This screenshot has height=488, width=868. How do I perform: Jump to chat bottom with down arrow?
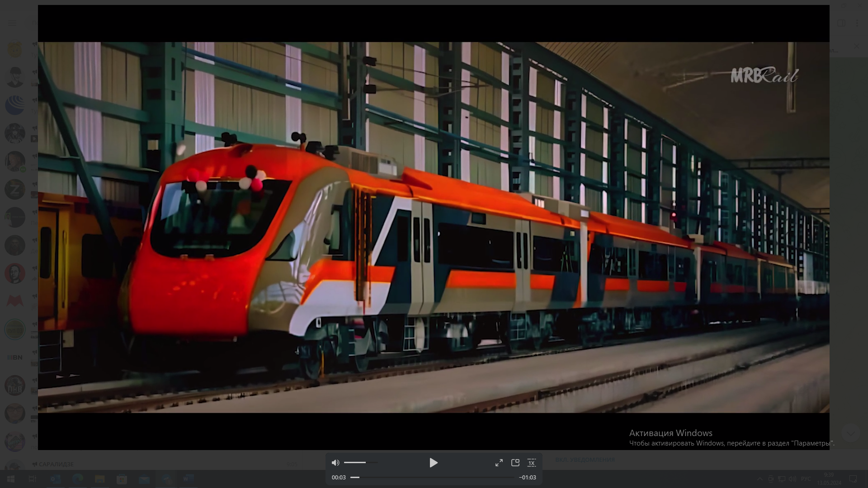coord(851,433)
